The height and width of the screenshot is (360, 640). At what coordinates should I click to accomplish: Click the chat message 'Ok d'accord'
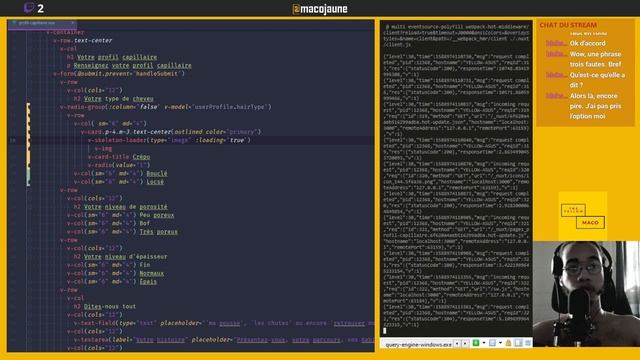(x=588, y=43)
